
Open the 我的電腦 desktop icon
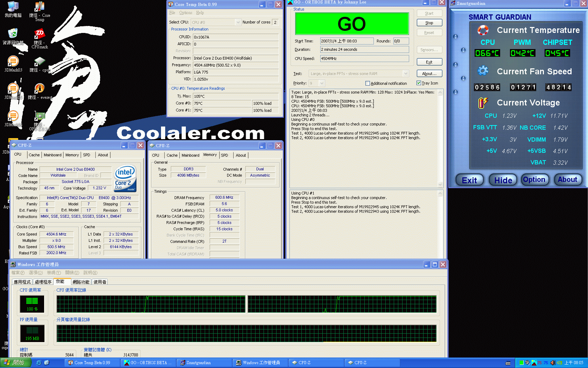click(13, 9)
